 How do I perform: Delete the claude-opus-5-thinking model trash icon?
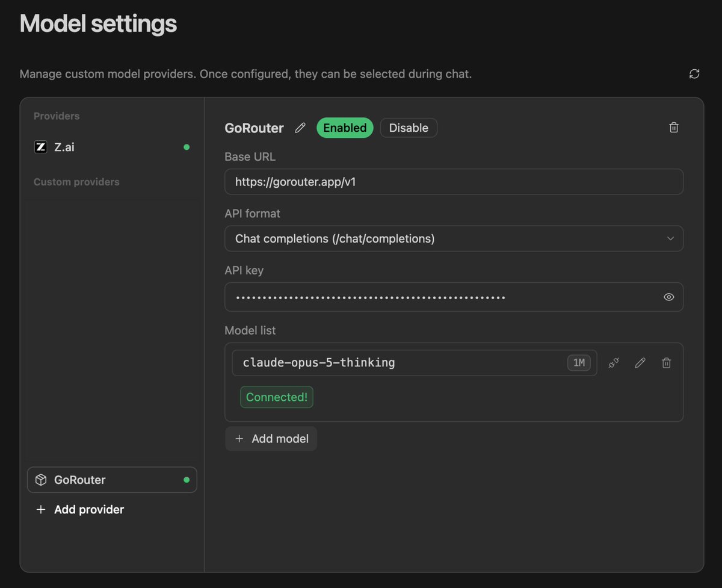667,363
